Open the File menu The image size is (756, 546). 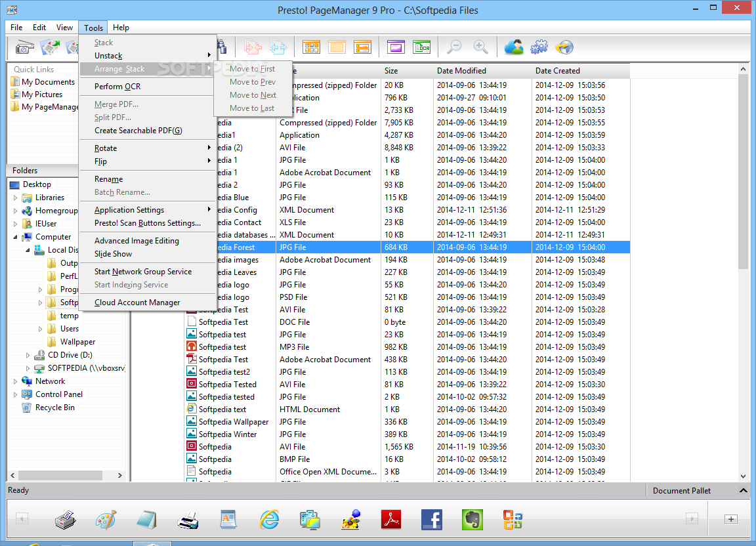(x=16, y=28)
